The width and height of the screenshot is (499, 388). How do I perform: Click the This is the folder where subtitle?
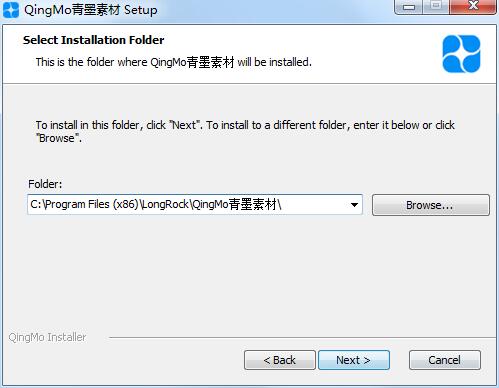click(x=174, y=62)
